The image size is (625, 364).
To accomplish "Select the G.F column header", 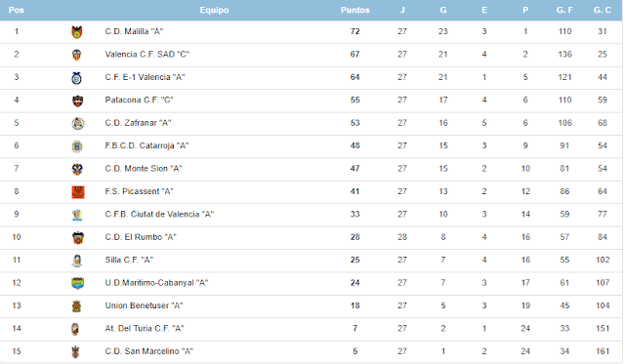I will [x=564, y=11].
